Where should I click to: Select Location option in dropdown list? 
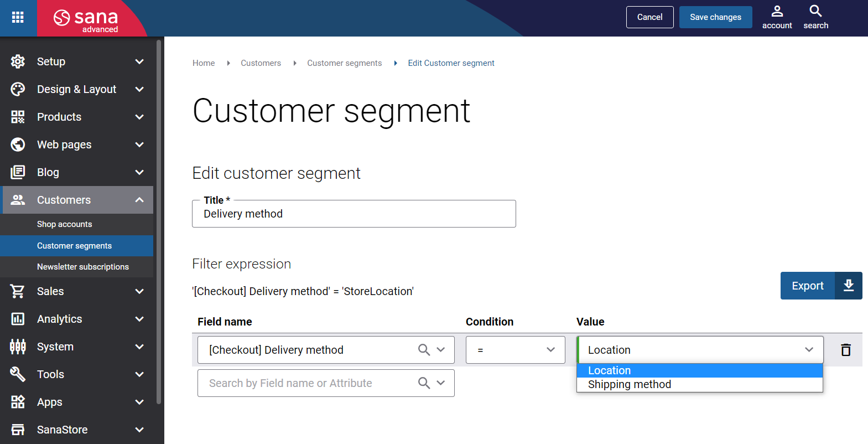pyautogui.click(x=700, y=370)
